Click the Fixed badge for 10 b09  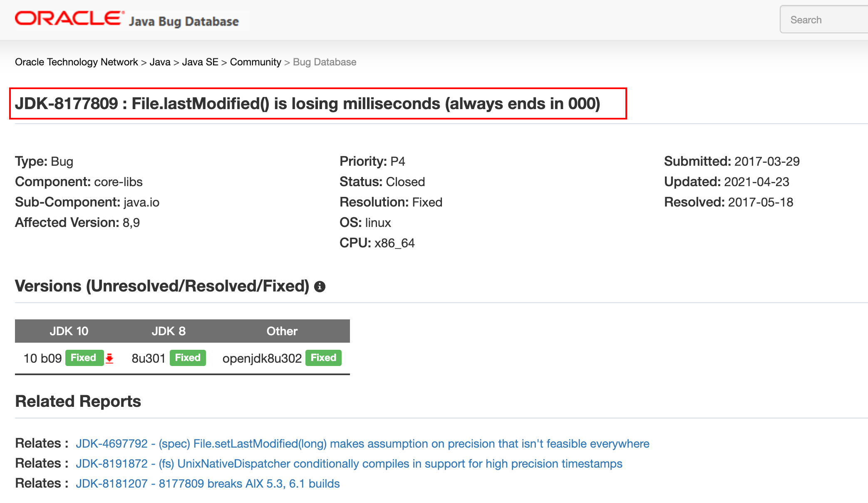click(x=84, y=358)
